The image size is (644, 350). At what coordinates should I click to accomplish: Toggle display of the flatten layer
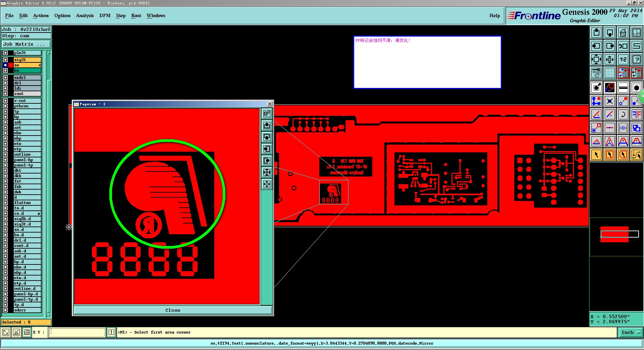[5, 203]
